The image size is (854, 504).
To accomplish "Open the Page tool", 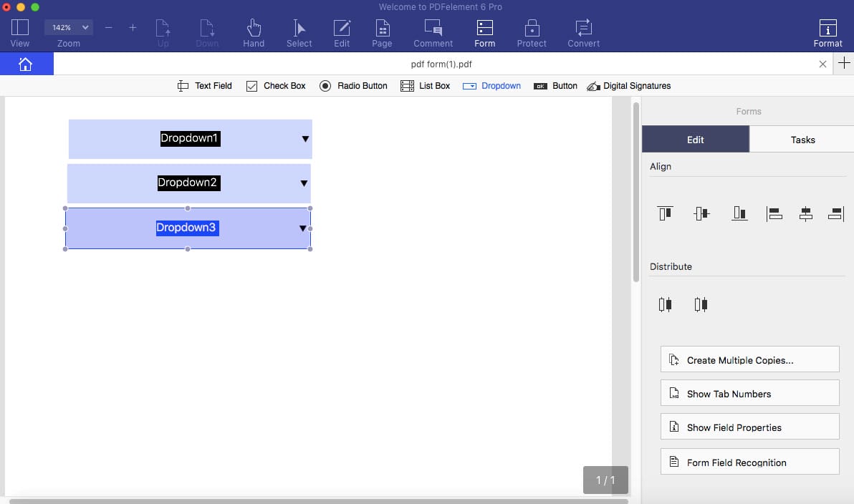I will point(382,33).
